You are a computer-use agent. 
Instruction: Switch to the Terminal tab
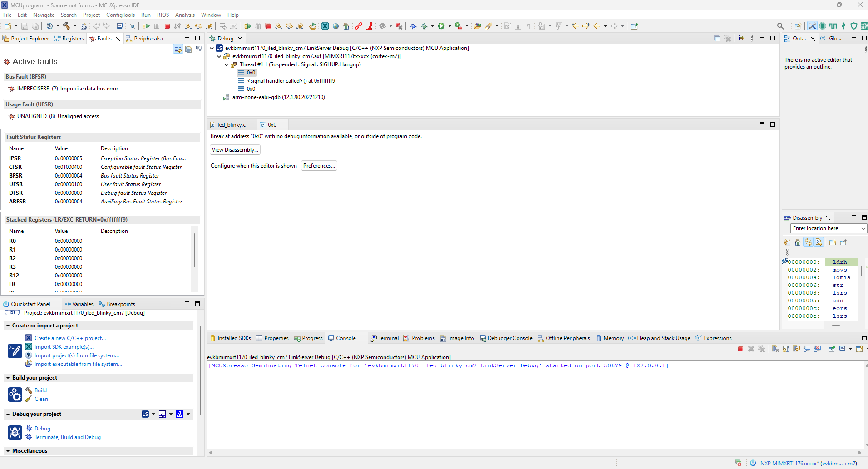pyautogui.click(x=388, y=338)
